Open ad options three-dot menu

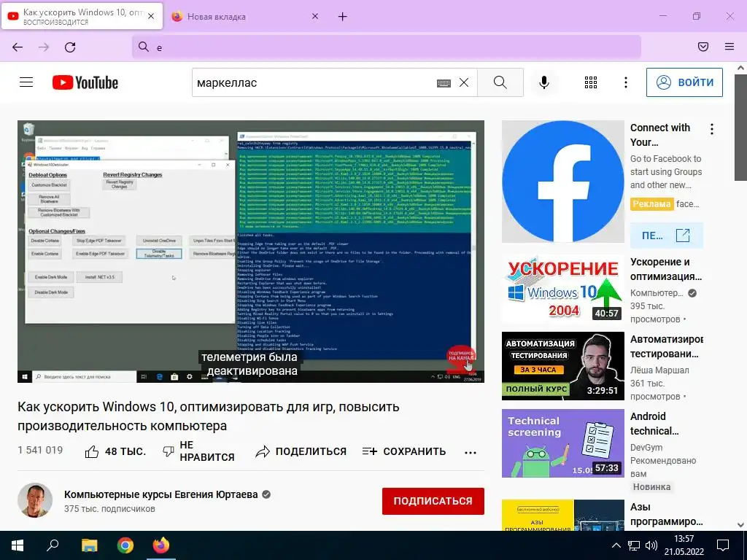click(x=712, y=129)
